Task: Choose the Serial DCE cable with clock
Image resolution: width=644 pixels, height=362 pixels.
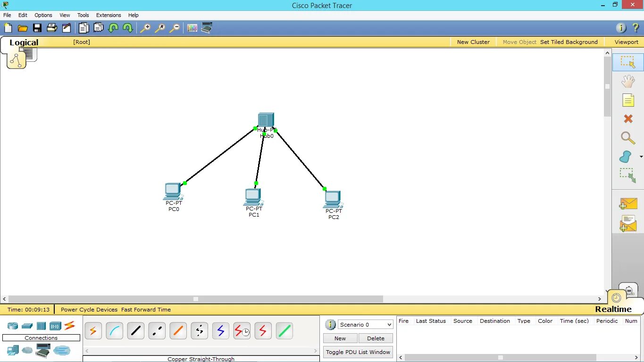Action: (242, 331)
